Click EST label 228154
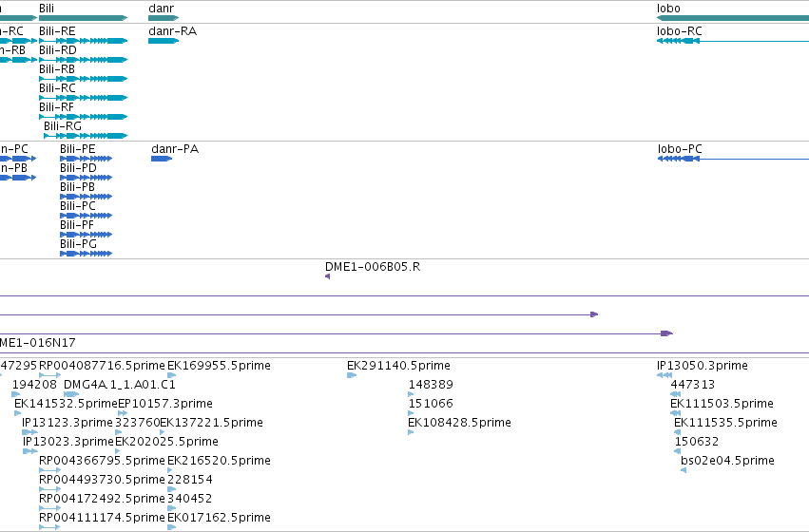 [x=190, y=480]
